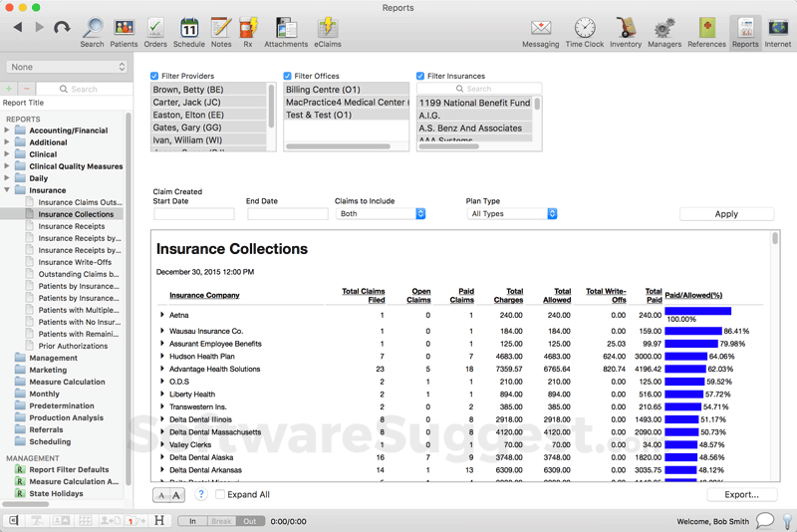Open the Plan Type dropdown

point(512,213)
